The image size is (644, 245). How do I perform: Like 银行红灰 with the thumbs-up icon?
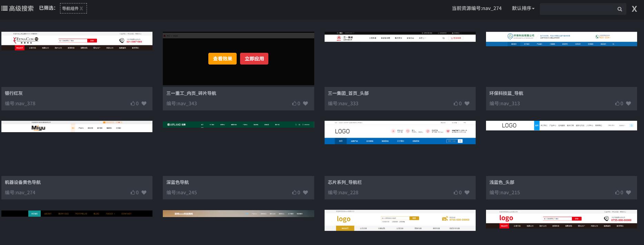pyautogui.click(x=133, y=104)
